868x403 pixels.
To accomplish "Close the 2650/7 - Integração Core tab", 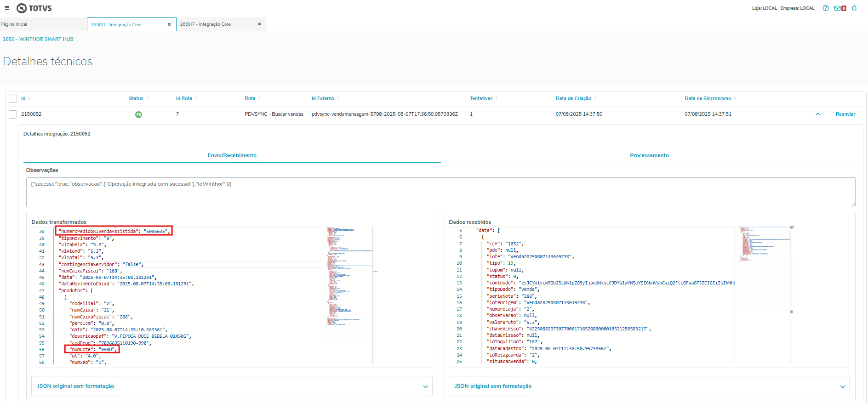I will pos(259,24).
